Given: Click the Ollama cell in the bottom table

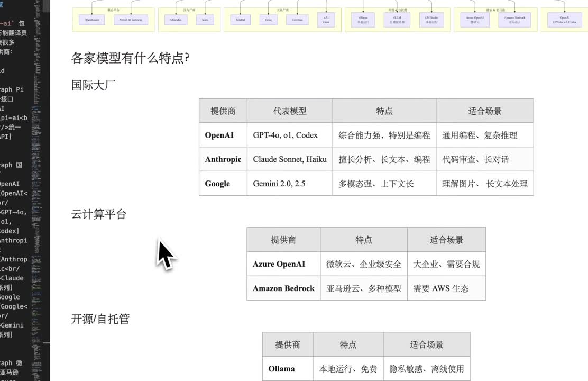Looking at the screenshot, I should tap(288, 369).
